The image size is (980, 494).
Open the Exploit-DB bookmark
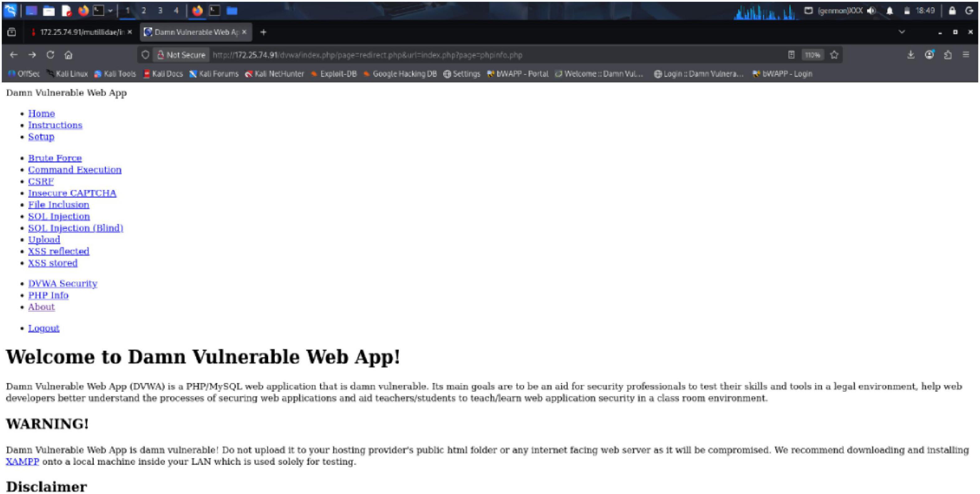(334, 74)
